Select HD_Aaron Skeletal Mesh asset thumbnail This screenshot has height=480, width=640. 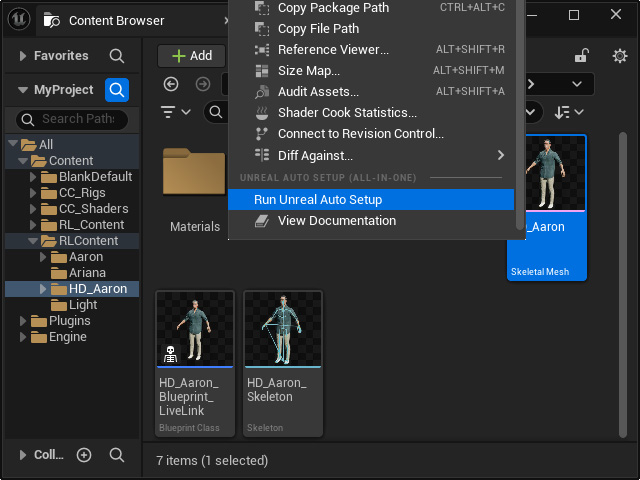[x=556, y=173]
